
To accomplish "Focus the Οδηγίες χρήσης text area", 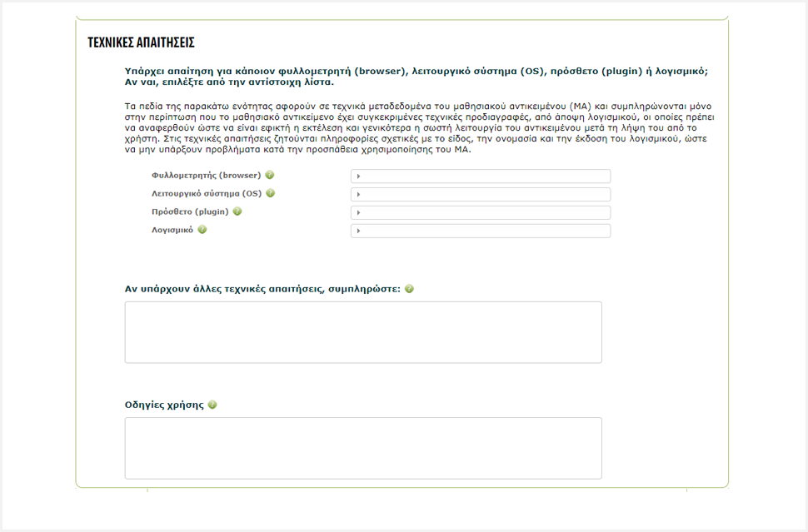I will click(363, 448).
